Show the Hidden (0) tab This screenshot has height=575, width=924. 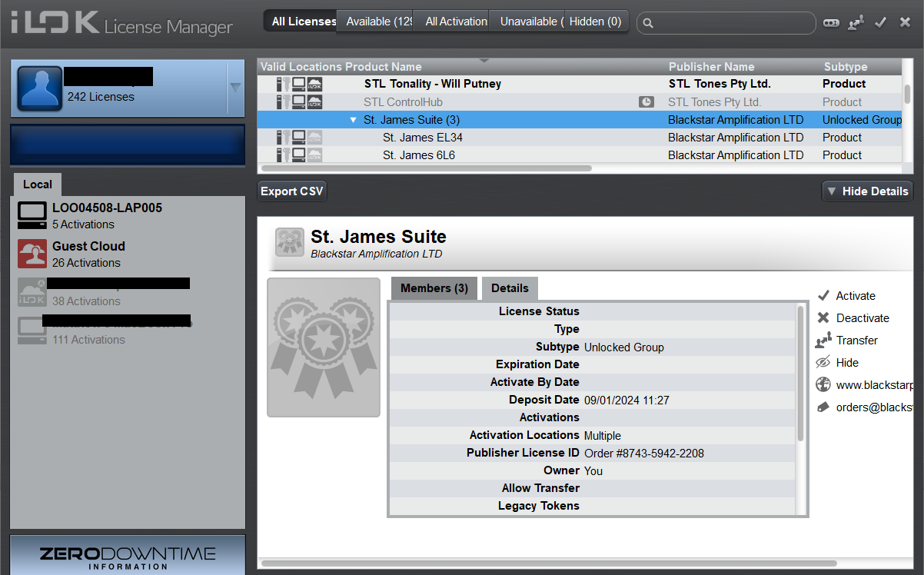pyautogui.click(x=596, y=22)
